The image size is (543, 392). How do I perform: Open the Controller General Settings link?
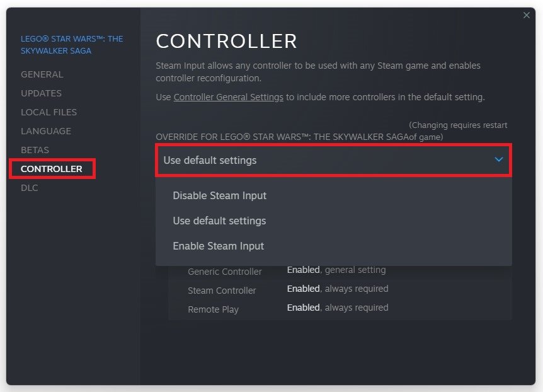[228, 97]
